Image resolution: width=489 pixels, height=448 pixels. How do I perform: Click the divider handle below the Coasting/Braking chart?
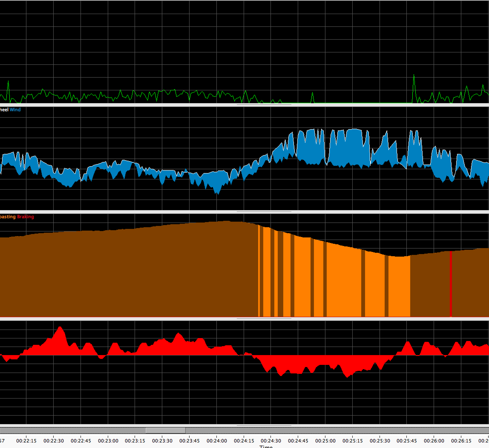(264, 319)
